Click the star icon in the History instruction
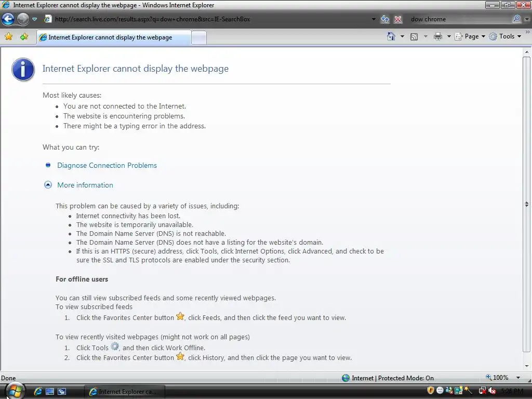 point(180,356)
